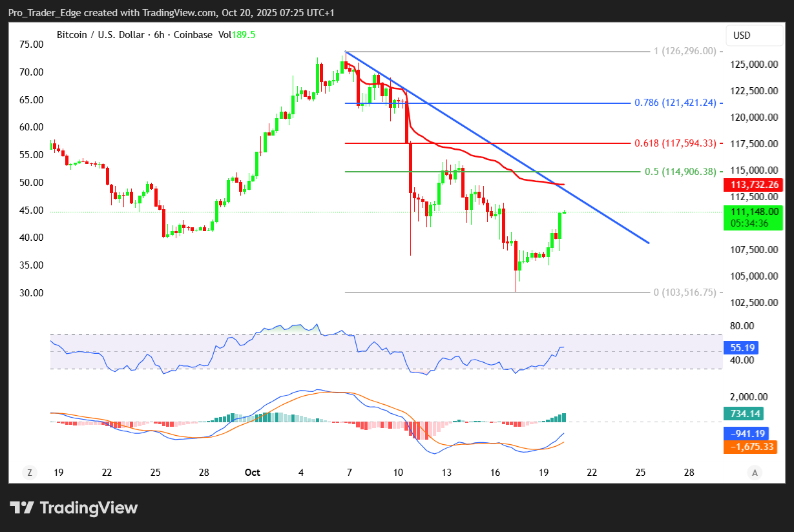The height and width of the screenshot is (532, 794).
Task: Select the red 0.618 Fibonacci level label
Action: pyautogui.click(x=675, y=143)
